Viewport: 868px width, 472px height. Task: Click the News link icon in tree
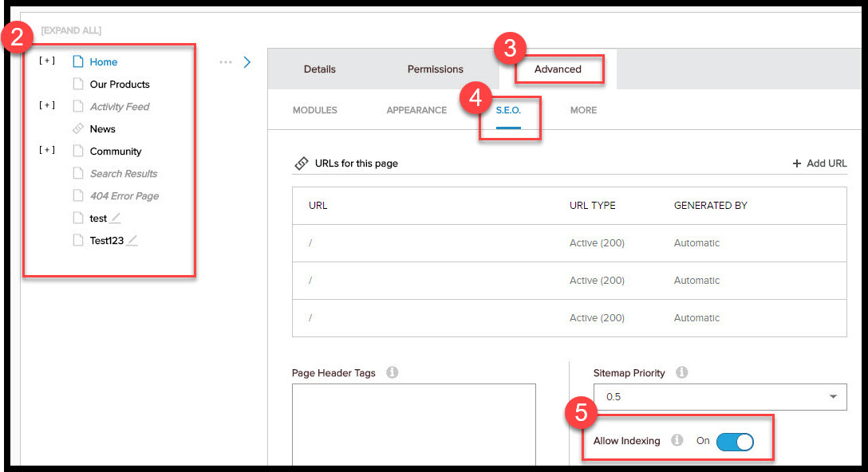click(x=78, y=128)
